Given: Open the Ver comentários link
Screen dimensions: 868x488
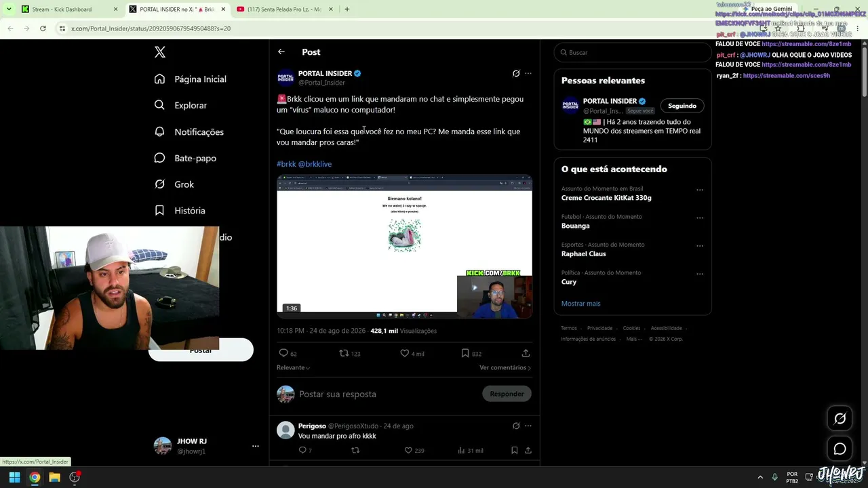Looking at the screenshot, I should point(505,367).
